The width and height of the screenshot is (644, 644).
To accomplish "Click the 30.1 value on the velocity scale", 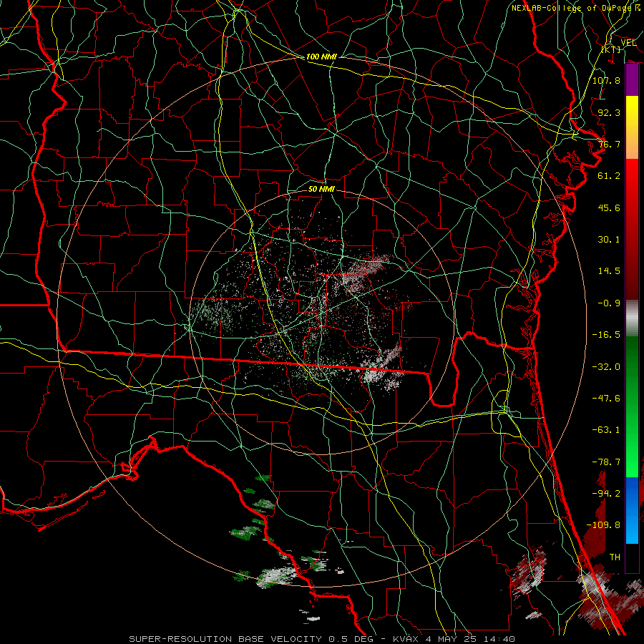I will [x=609, y=240].
